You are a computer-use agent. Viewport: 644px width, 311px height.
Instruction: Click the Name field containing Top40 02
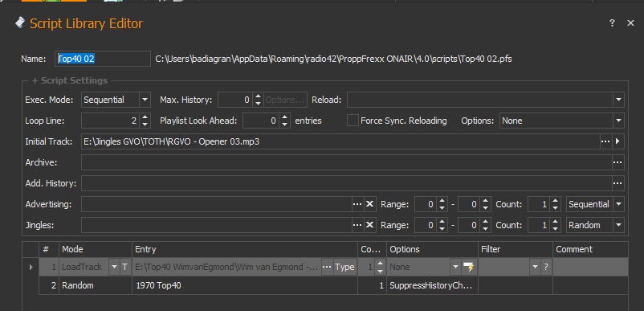point(103,59)
